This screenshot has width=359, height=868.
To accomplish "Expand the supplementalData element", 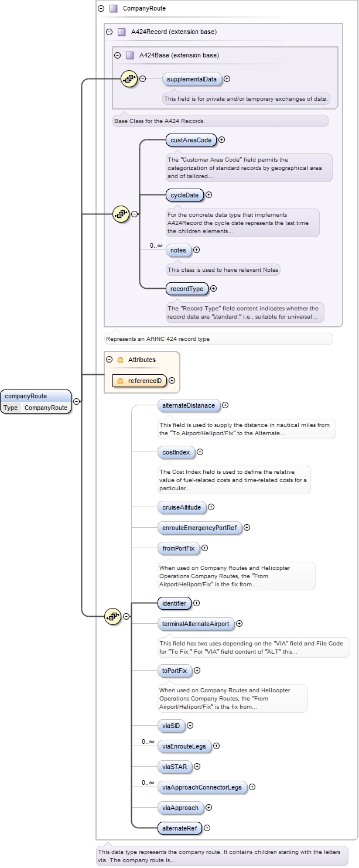I will [227, 79].
